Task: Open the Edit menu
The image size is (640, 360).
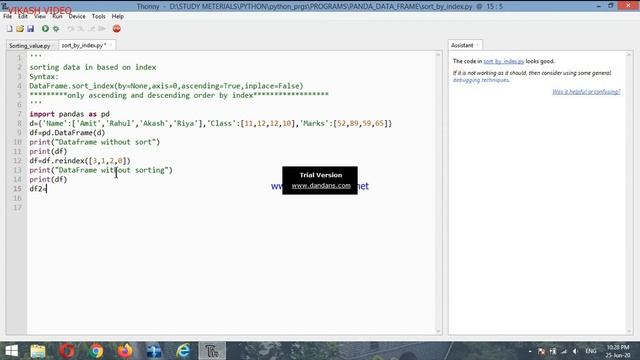Action: pyautogui.click(x=23, y=16)
